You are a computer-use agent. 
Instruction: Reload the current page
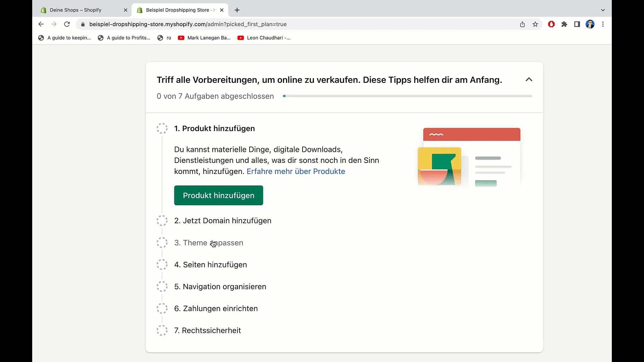pos(67,24)
